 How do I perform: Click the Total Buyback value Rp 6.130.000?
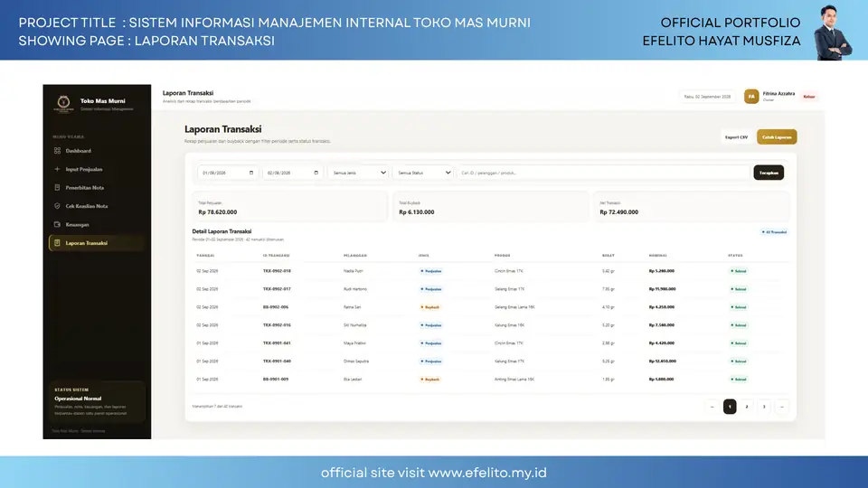coord(416,211)
